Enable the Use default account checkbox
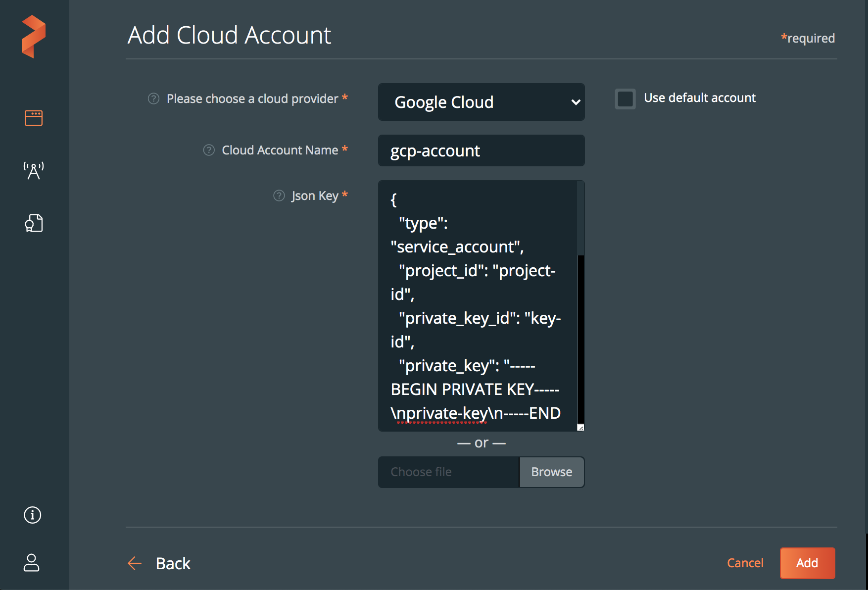Viewport: 868px width, 590px height. (x=625, y=98)
